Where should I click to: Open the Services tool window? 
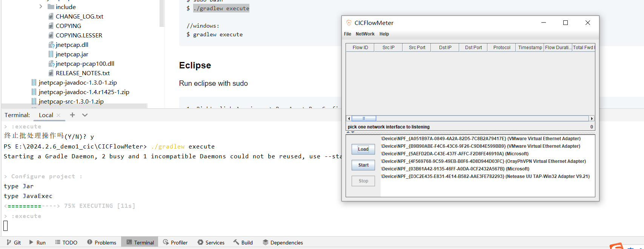(x=211, y=243)
